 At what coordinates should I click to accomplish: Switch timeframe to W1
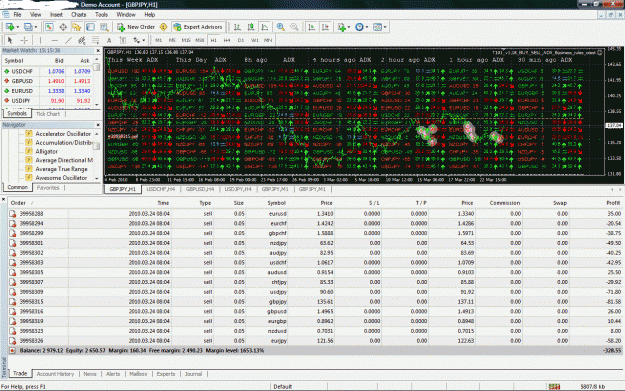[254, 40]
